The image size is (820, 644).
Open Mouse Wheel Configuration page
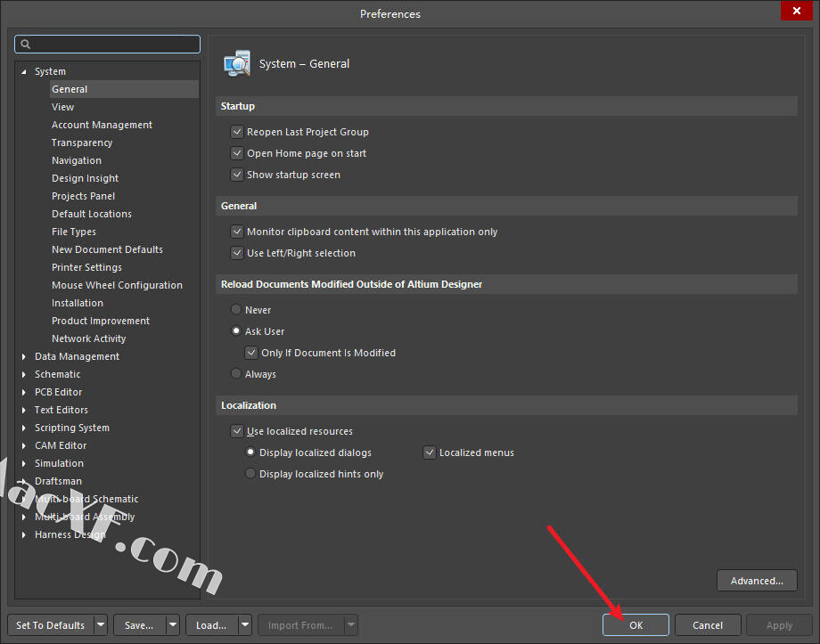pos(117,285)
